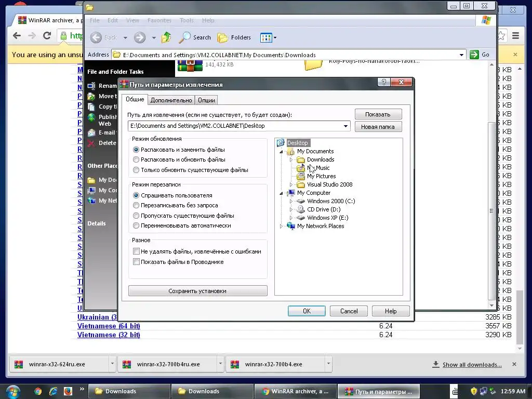
Task: Launch Chrome from the quick launch bar
Action: click(37, 391)
